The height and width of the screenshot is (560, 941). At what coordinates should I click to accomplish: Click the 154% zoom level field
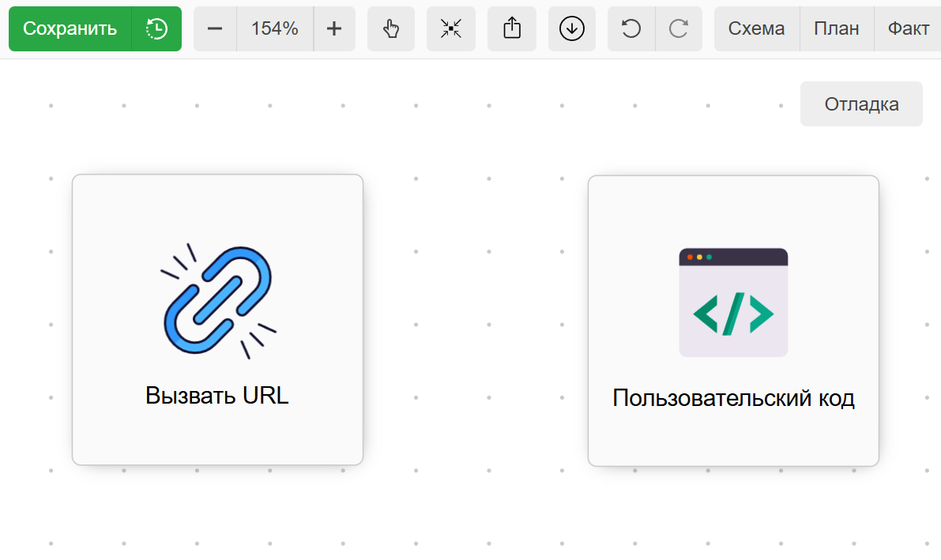(x=275, y=29)
